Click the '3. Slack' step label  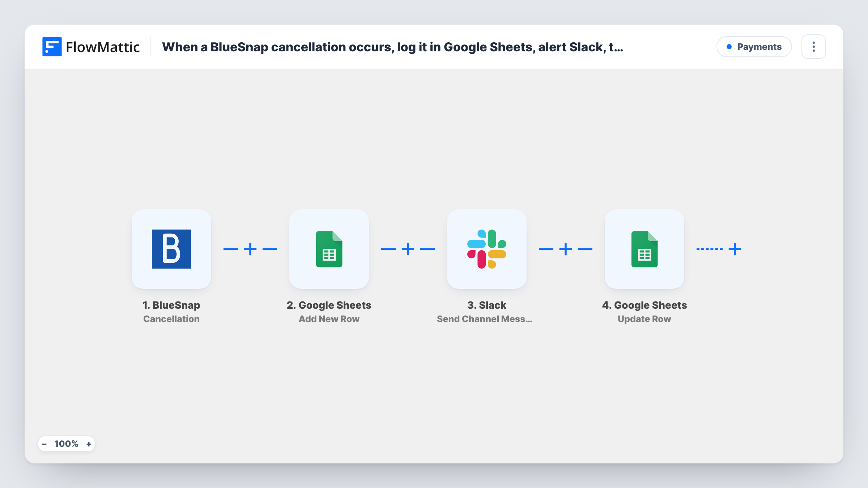click(x=487, y=305)
